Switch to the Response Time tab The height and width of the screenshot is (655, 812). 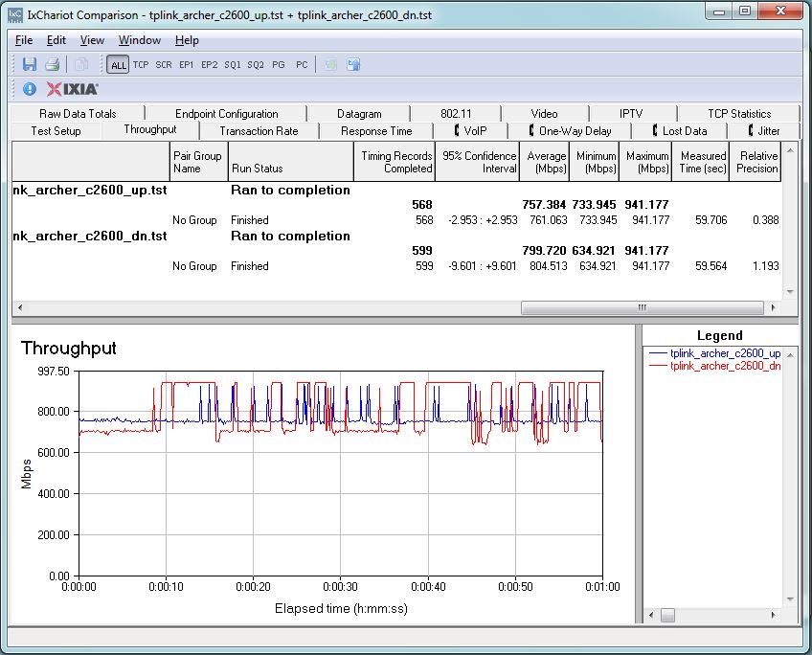[x=376, y=131]
